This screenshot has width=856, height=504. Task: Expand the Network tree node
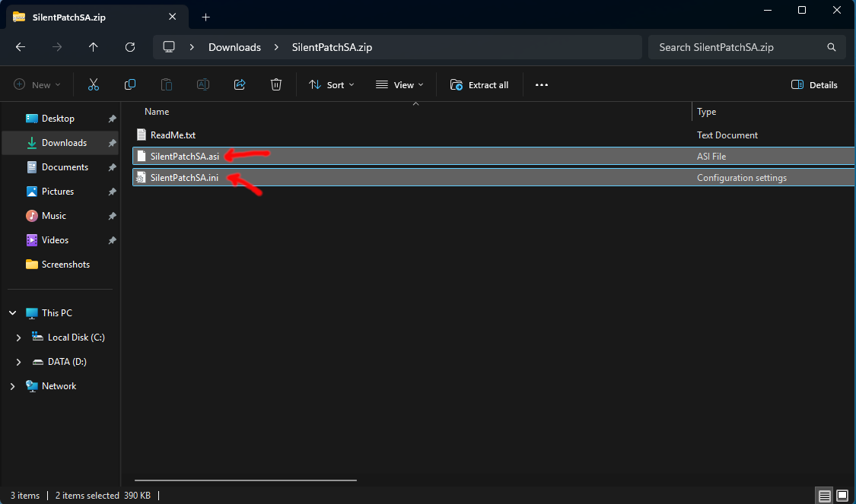[13, 386]
